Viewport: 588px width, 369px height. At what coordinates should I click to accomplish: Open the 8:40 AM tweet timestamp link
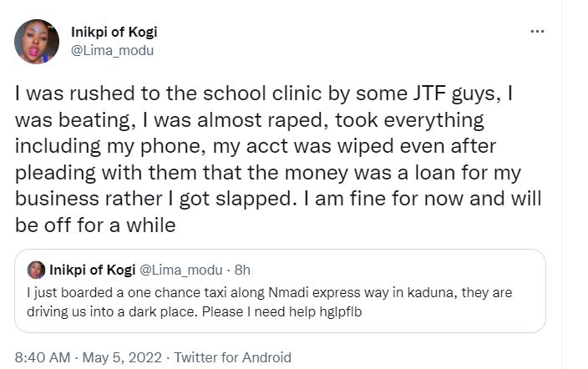[x=43, y=357]
